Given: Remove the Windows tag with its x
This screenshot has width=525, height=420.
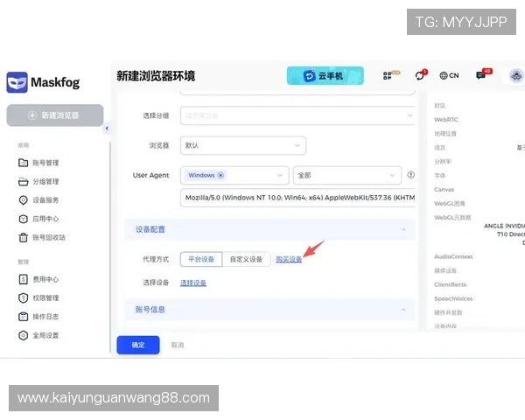Looking at the screenshot, I should [x=220, y=175].
